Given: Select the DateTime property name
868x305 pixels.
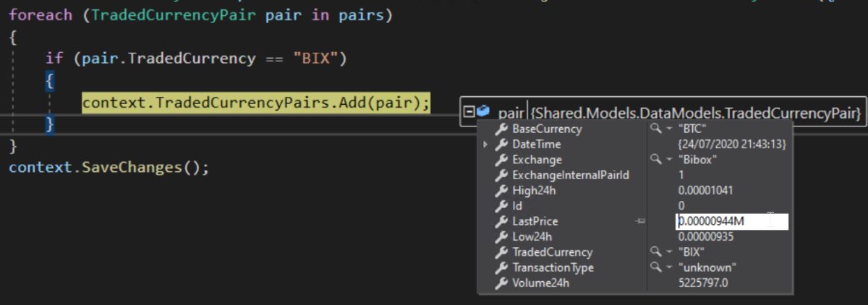Looking at the screenshot, I should pos(536,145).
